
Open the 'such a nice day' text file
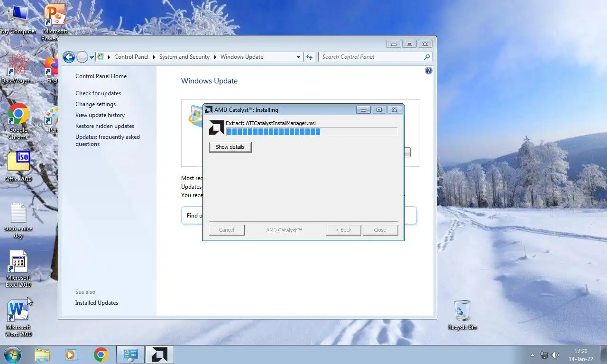pos(18,220)
